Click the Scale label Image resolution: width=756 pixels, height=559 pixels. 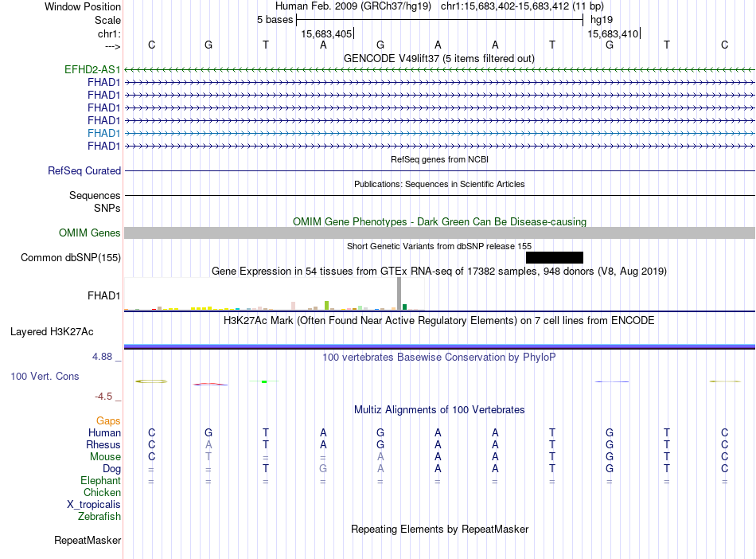coord(107,20)
